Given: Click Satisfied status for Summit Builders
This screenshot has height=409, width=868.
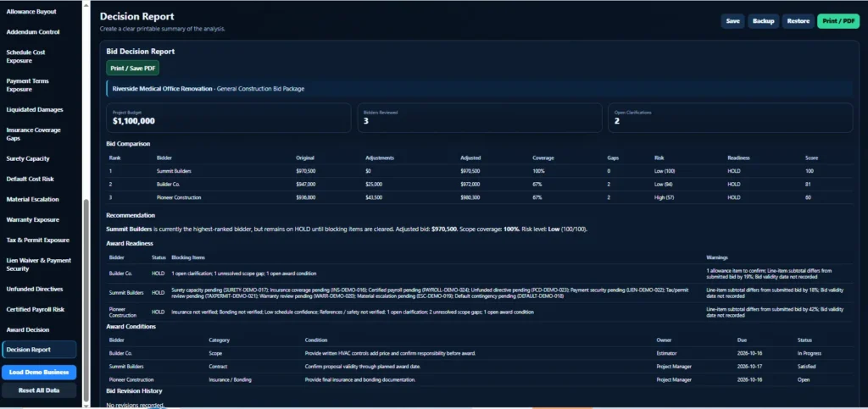Looking at the screenshot, I should click(807, 367).
